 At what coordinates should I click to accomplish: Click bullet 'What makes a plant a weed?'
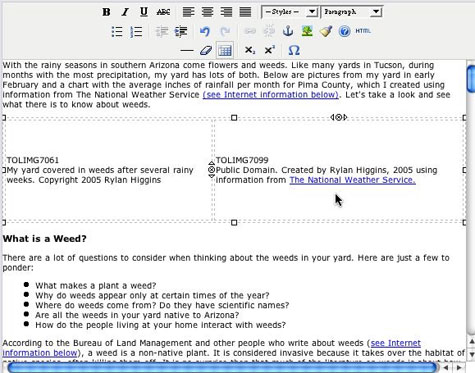96,286
